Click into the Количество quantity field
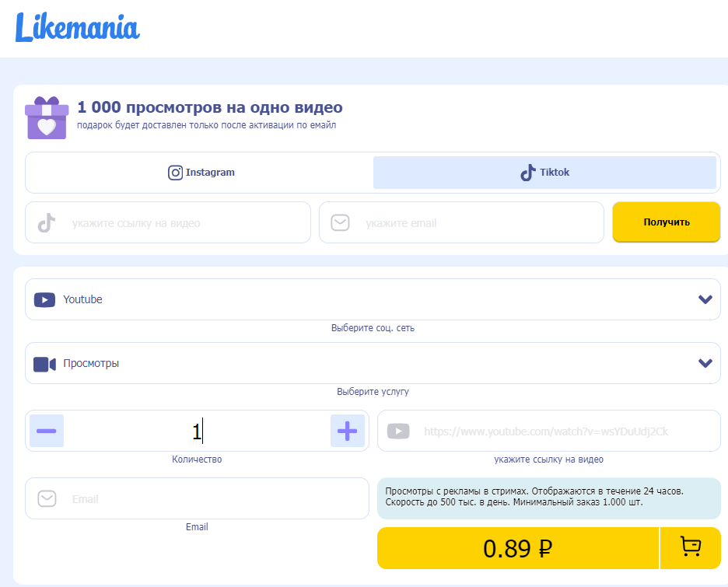728x587 pixels. pos(197,431)
